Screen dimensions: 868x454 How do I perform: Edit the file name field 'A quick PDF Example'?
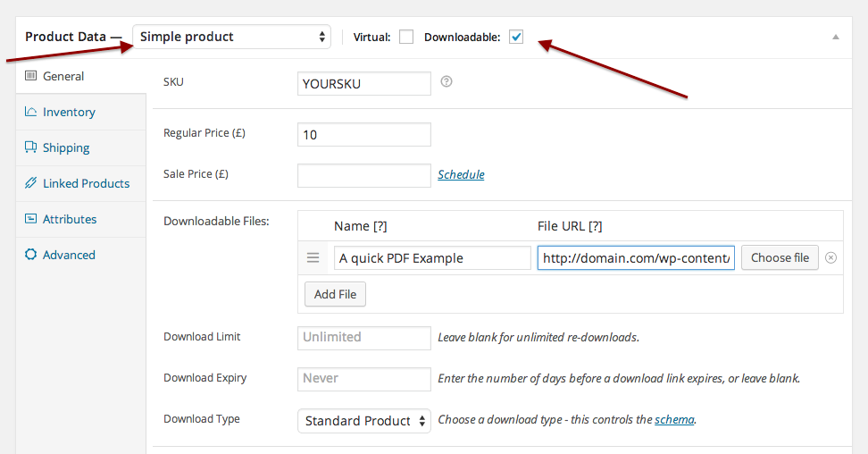coord(432,258)
